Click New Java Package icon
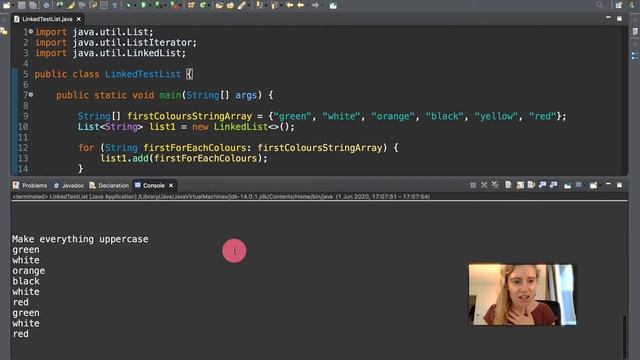Screen dimensions: 640x360 point(191,5)
